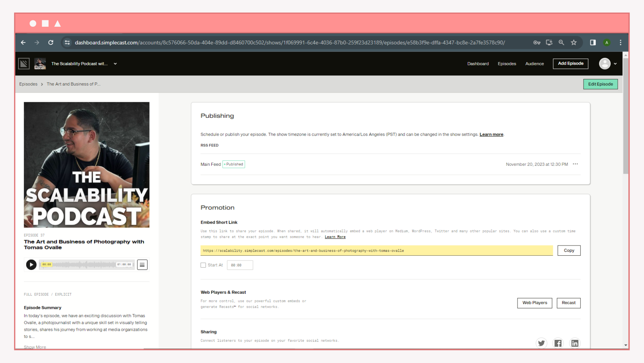Click the Recast button
Viewport: 644px width, 363px height.
(569, 303)
